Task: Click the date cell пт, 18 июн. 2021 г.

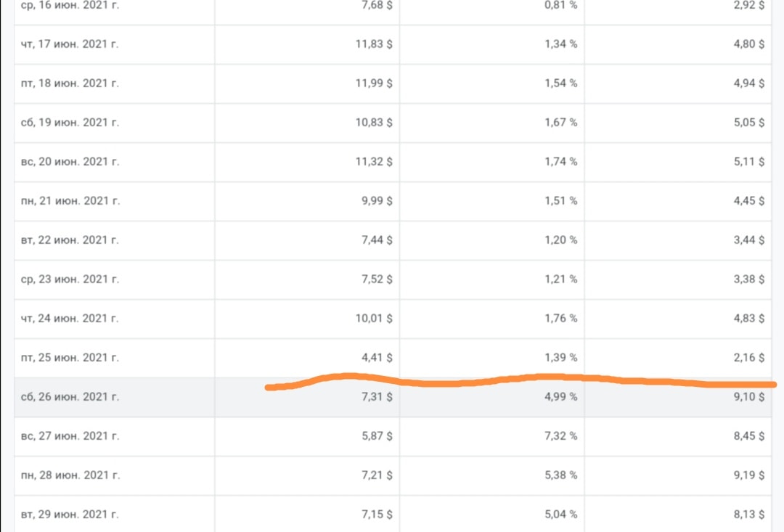Action: pos(70,83)
